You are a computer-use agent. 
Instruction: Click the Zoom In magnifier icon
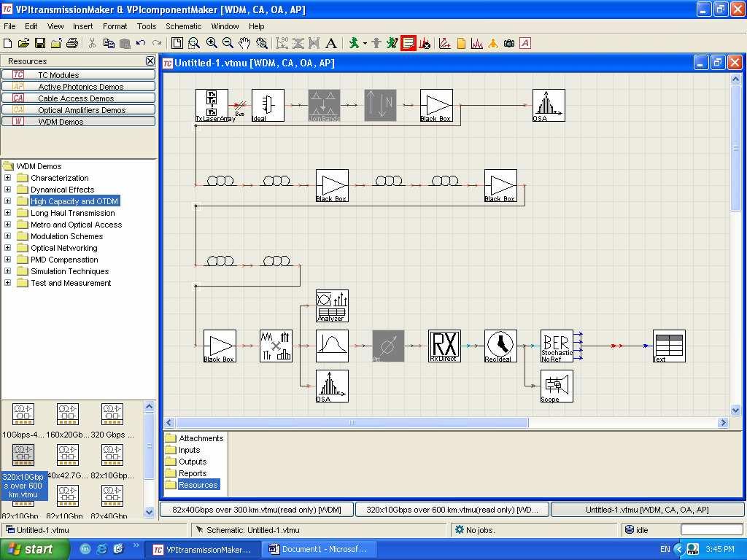pyautogui.click(x=212, y=43)
